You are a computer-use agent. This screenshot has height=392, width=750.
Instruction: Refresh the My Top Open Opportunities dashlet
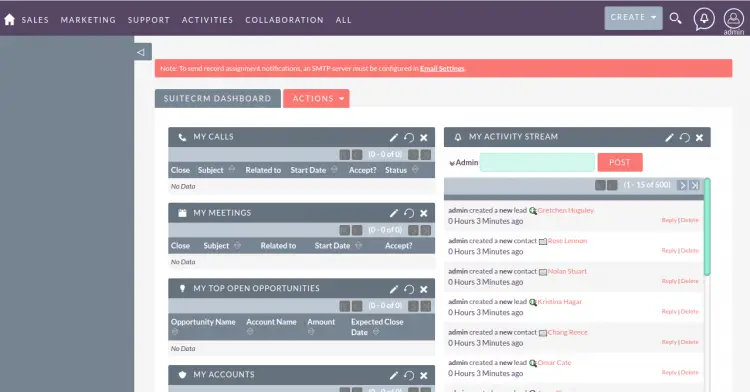coord(408,289)
